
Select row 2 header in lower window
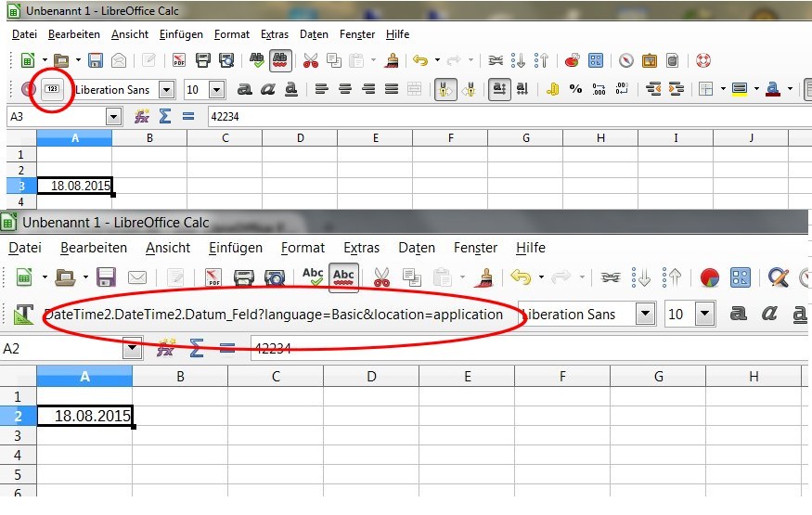tap(19, 416)
